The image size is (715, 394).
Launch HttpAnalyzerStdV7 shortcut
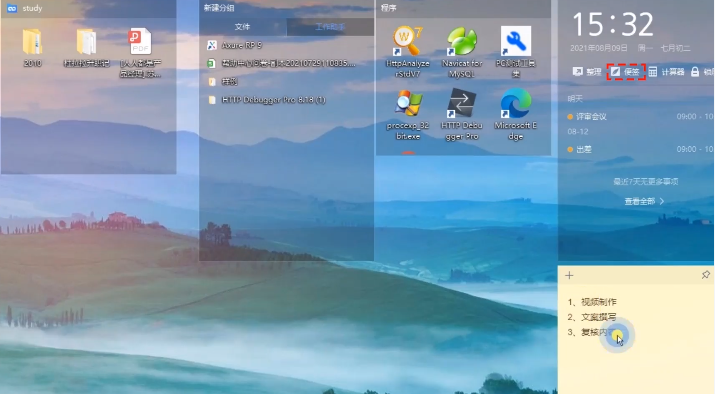(x=408, y=52)
